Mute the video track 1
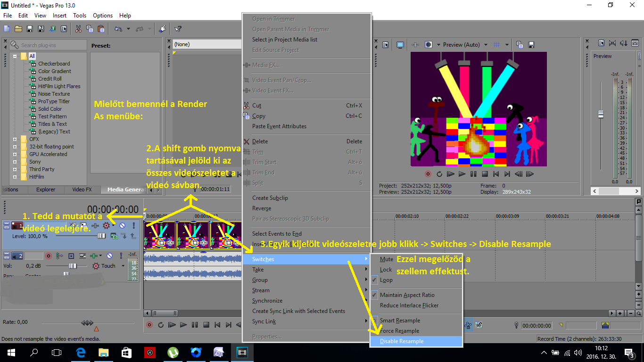 tap(122, 226)
